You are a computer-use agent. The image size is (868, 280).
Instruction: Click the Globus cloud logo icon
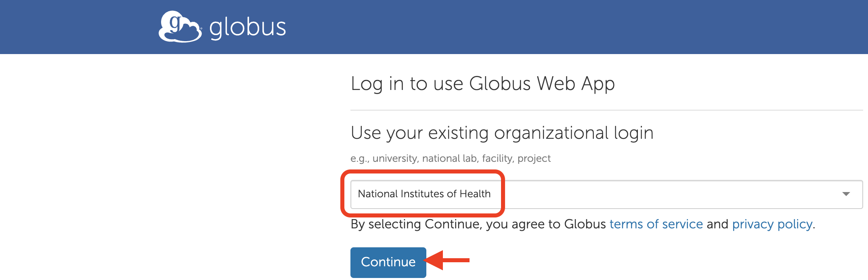[x=180, y=27]
